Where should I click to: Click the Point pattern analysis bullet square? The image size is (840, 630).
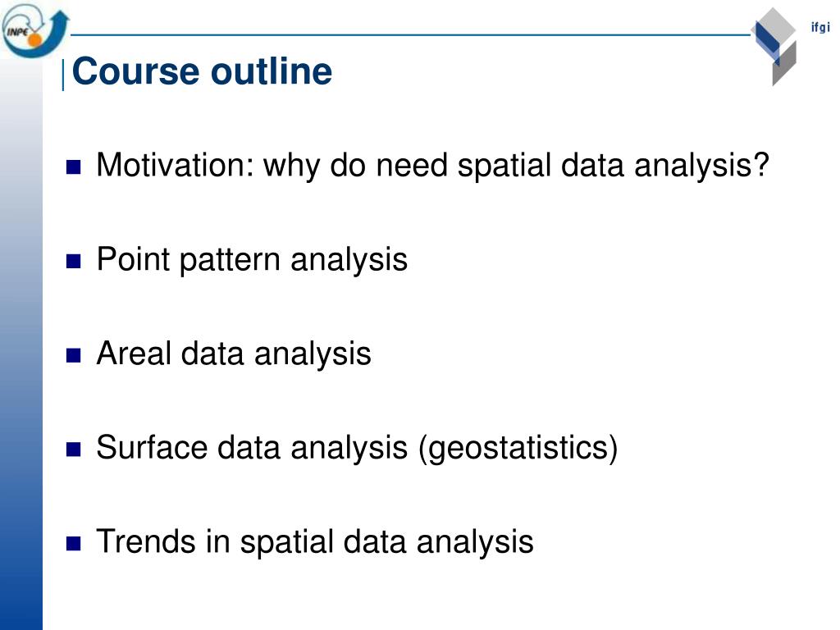[73, 262]
